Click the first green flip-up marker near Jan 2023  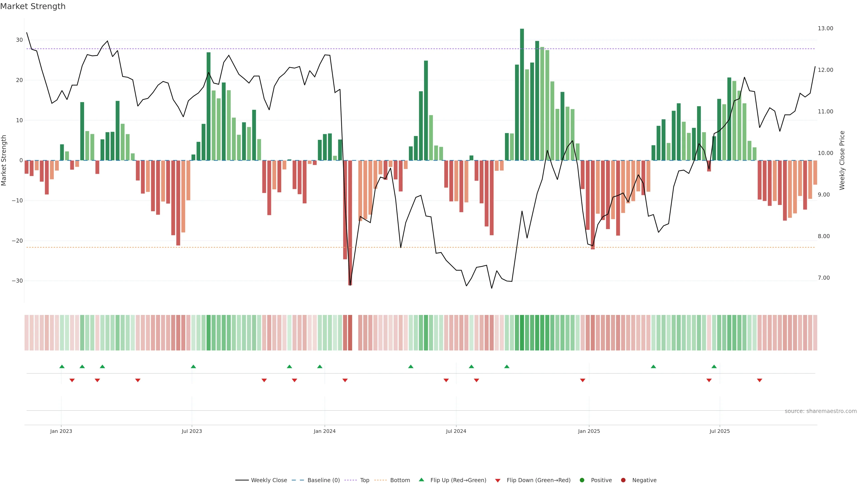coord(62,366)
